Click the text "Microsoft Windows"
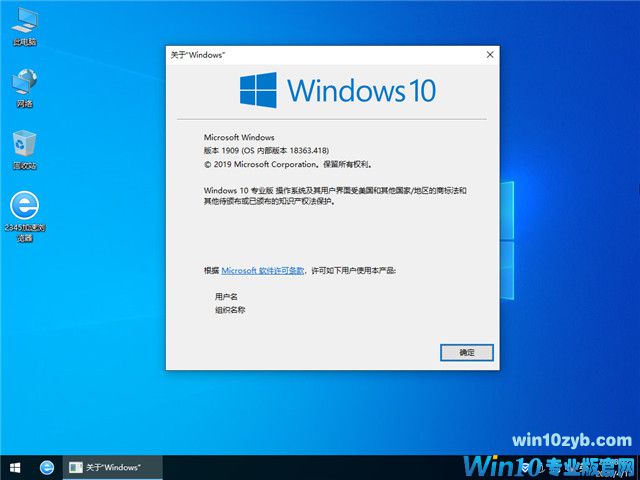This screenshot has height=480, width=640. point(239,138)
